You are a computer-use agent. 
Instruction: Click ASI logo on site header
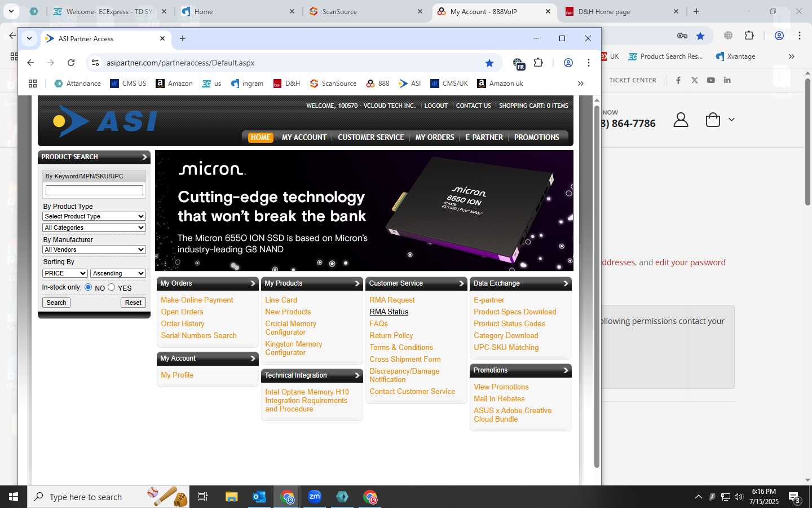point(105,121)
